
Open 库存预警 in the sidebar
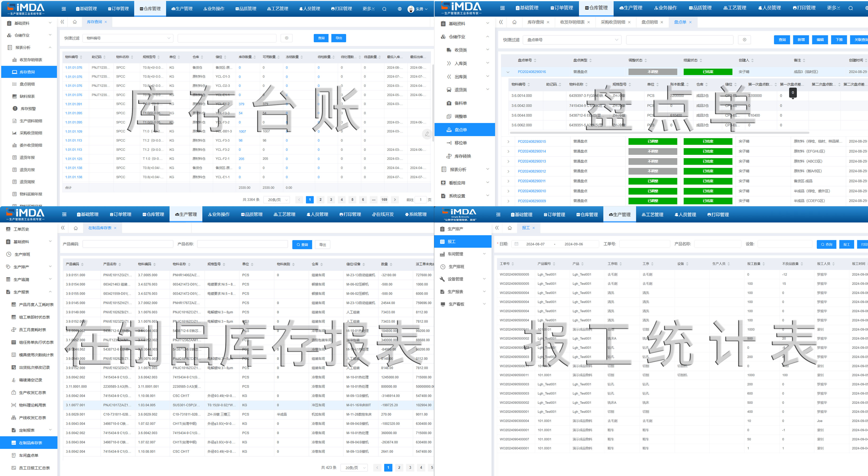(28, 109)
